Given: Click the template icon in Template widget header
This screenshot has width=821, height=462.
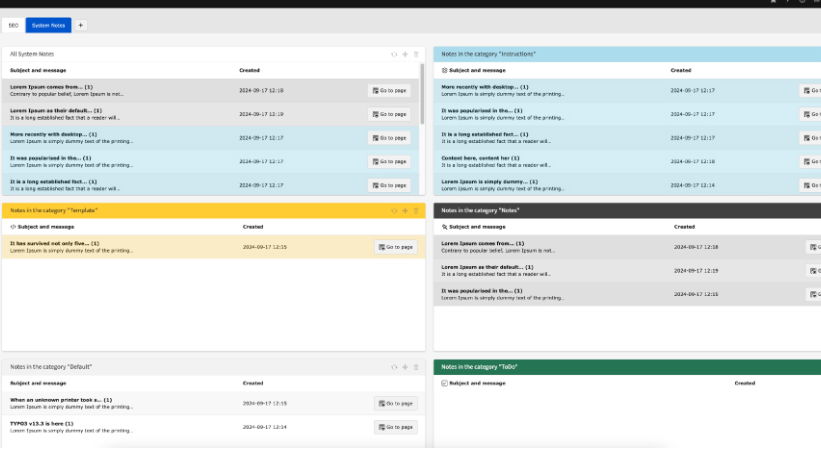Looking at the screenshot, I should pos(13,227).
